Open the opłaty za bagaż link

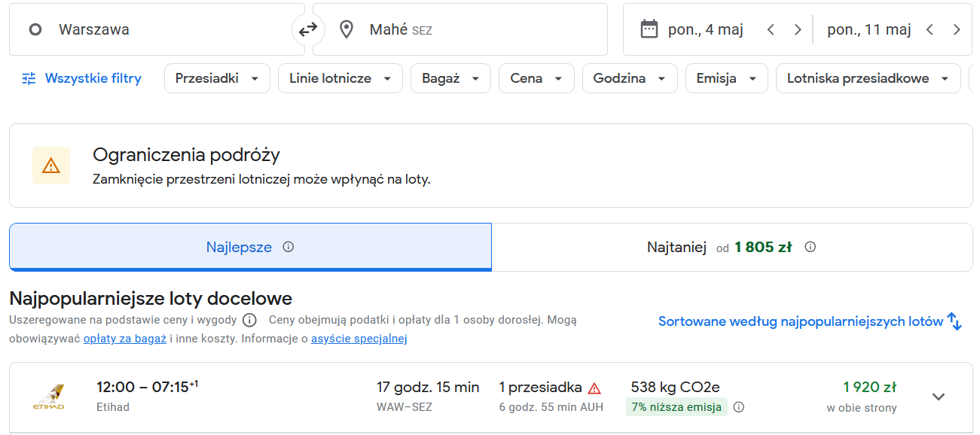tap(125, 339)
